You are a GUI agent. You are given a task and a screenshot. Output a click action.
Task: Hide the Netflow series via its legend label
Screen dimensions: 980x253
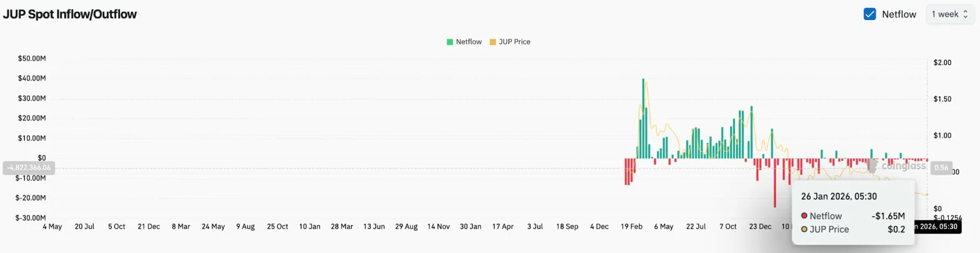469,42
